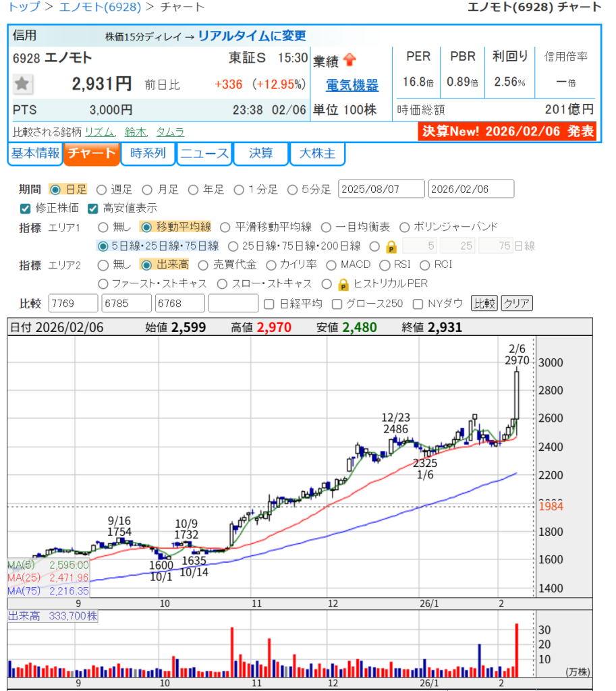Go to the 大株主 tab
The width and height of the screenshot is (616, 691).
[317, 153]
